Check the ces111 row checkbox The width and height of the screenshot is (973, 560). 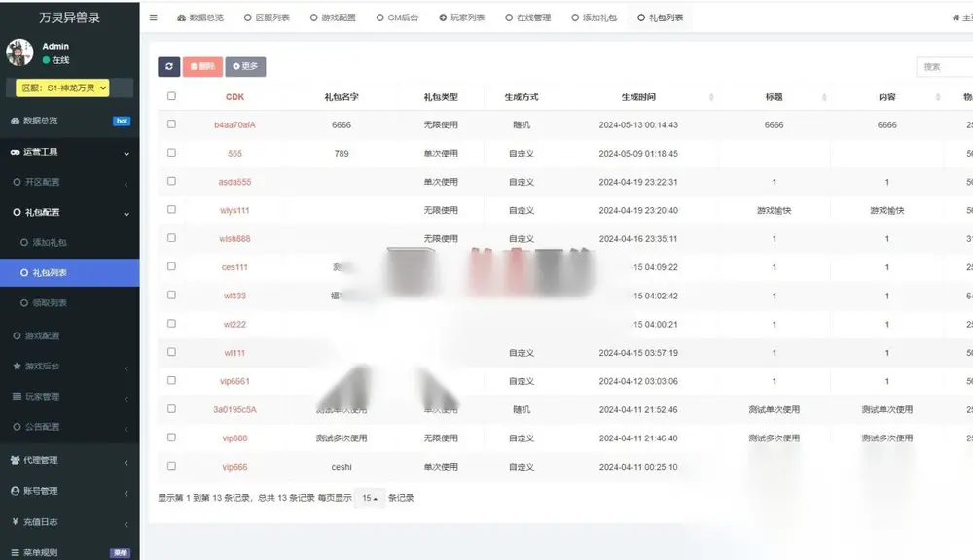point(172,266)
